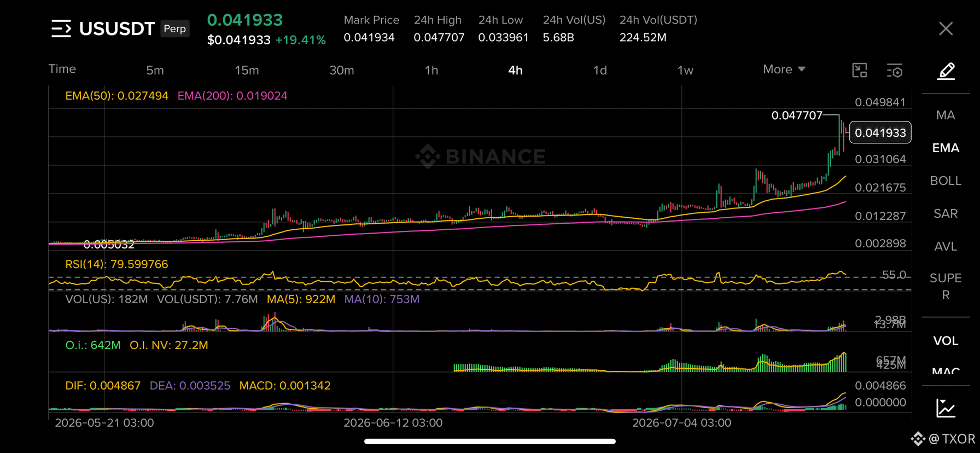
Task: Open the chart layout switch icon
Action: pyautogui.click(x=860, y=70)
